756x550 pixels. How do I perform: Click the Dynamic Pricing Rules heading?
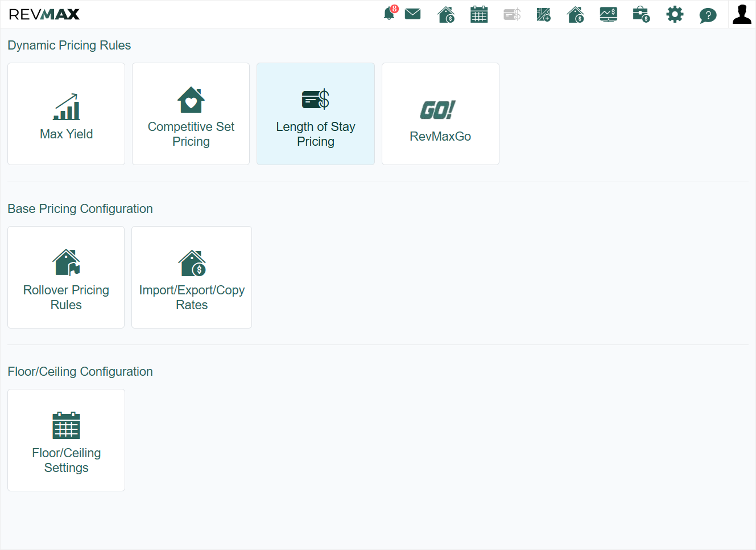[x=69, y=46]
